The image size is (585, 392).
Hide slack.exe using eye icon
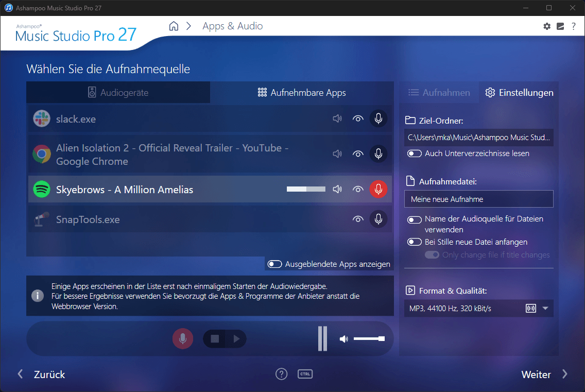coord(358,118)
